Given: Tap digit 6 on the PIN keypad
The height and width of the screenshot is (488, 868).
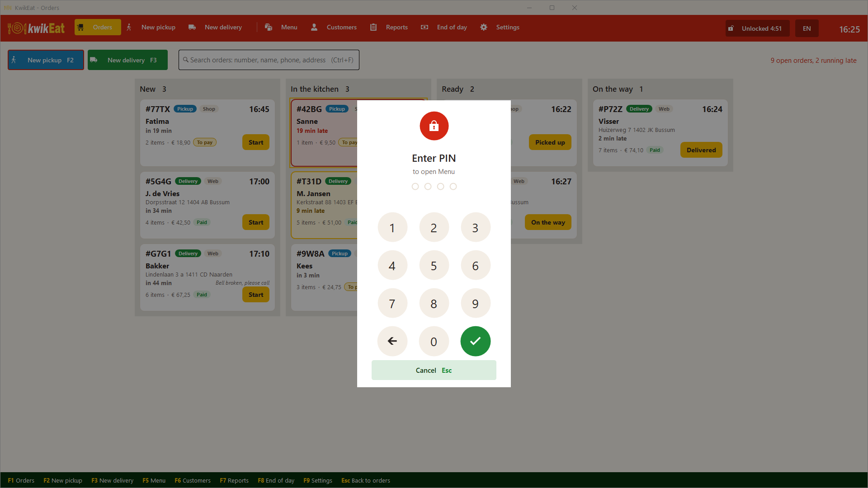Looking at the screenshot, I should tap(475, 265).
